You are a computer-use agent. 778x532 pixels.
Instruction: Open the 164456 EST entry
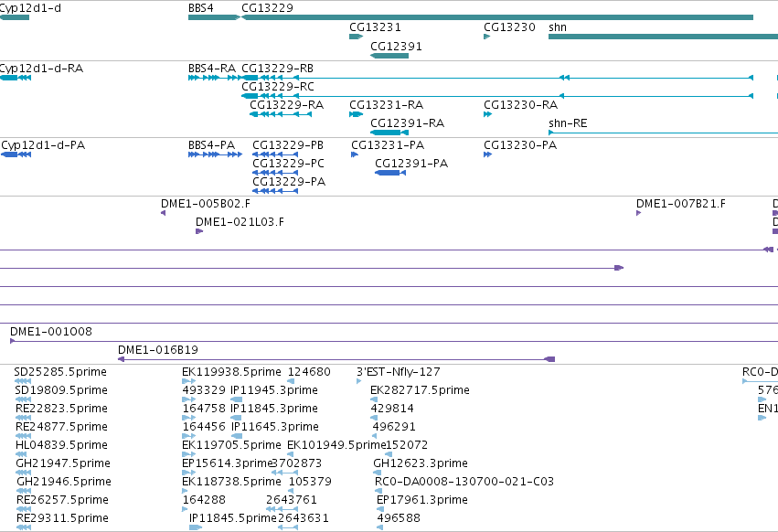point(188,436)
